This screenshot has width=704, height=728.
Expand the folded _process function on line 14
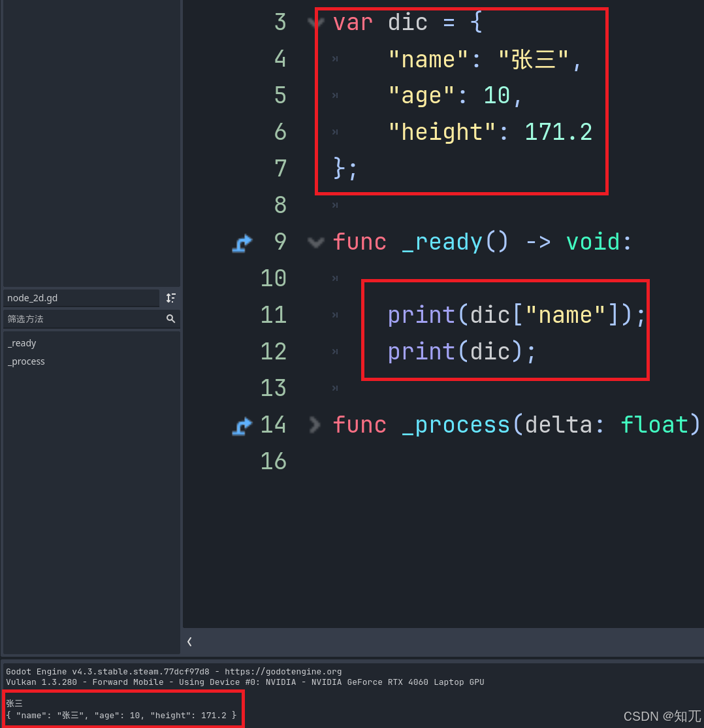tap(315, 425)
